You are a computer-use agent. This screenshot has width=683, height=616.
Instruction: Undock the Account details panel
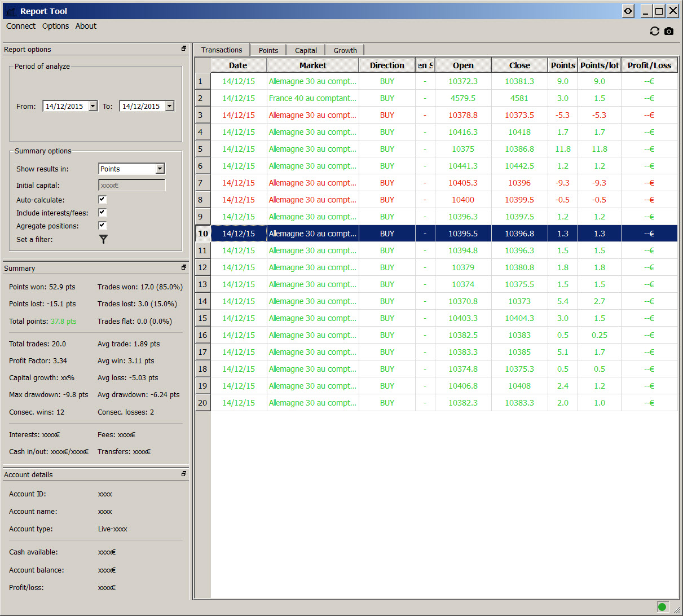184,474
